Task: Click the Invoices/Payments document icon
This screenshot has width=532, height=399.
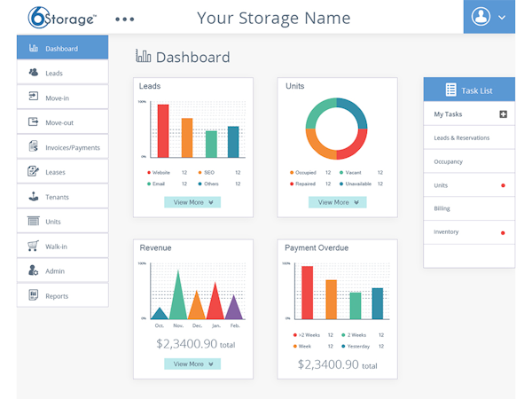Action: click(x=33, y=147)
